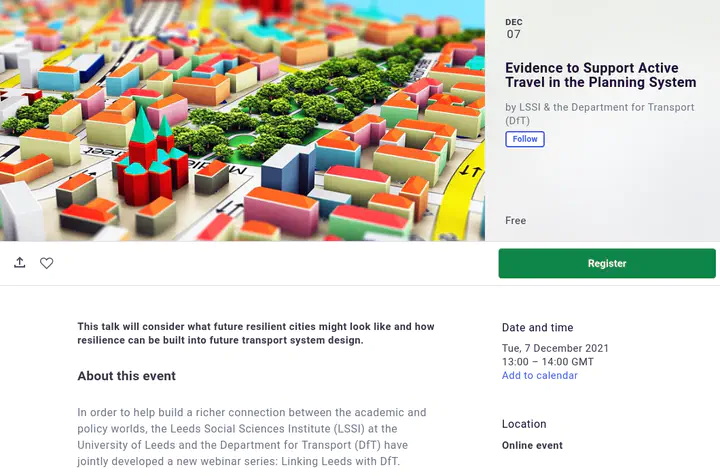
Task: Add the event to calendar
Action: [539, 376]
